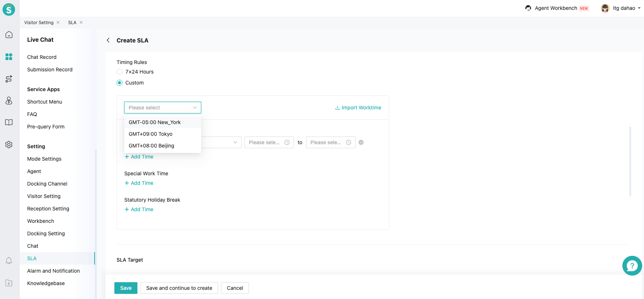The width and height of the screenshot is (644, 299).
Task: Close the SLA tab
Action: click(81, 23)
